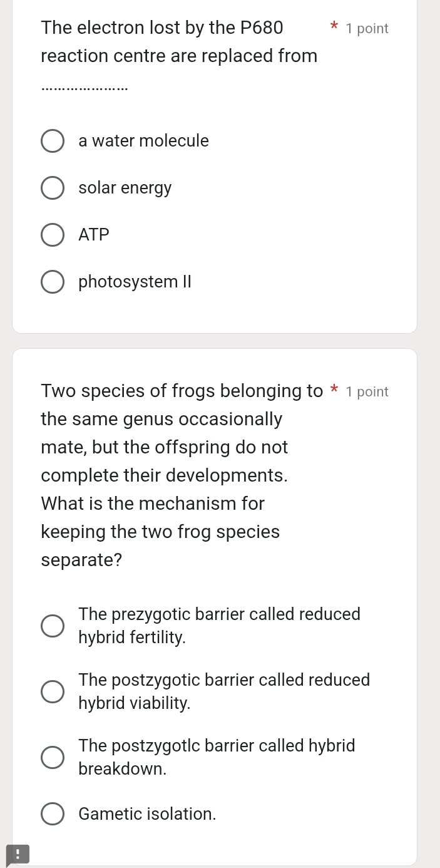Choose "The postzygotic barrier called reduced hybrid viability"
Image resolution: width=440 pixels, height=868 pixels.
pyautogui.click(x=53, y=691)
